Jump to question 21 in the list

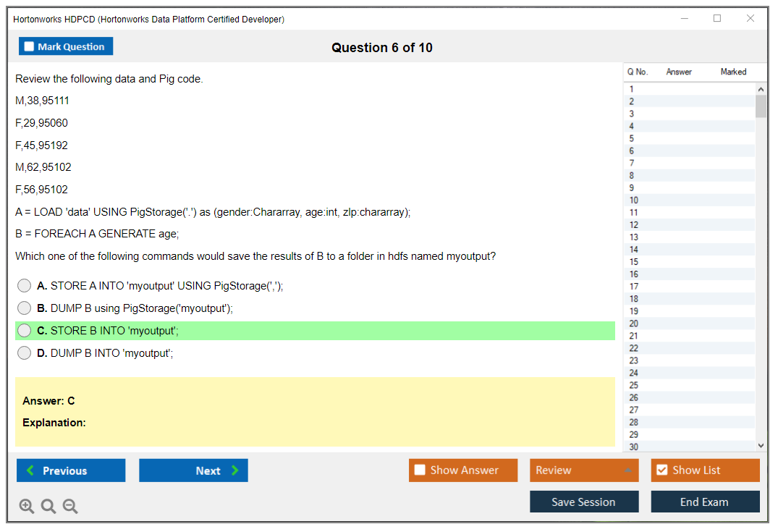634,336
